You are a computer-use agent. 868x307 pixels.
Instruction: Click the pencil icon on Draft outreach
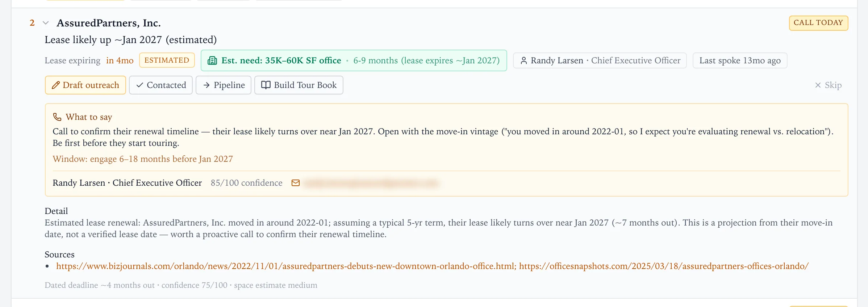[x=55, y=85]
